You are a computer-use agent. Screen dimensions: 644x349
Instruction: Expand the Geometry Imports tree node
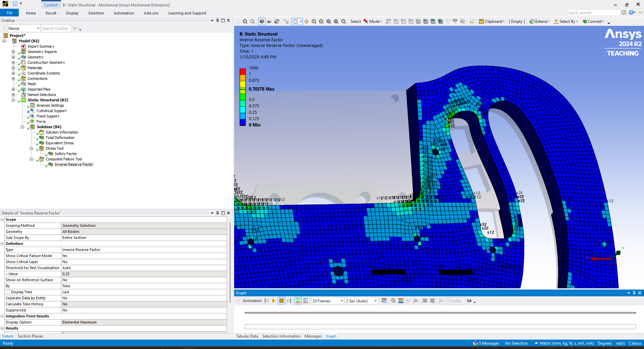[13, 52]
